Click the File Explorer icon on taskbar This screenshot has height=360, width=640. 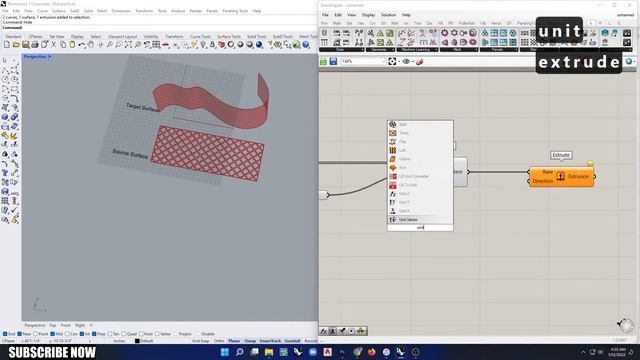pyautogui.click(x=269, y=352)
